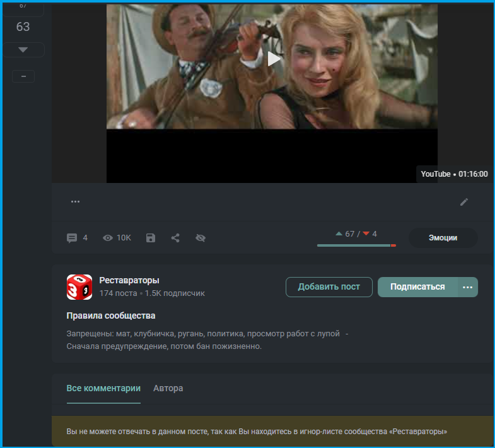
Task: Hide the post with crossed-eye icon
Action: (201, 238)
